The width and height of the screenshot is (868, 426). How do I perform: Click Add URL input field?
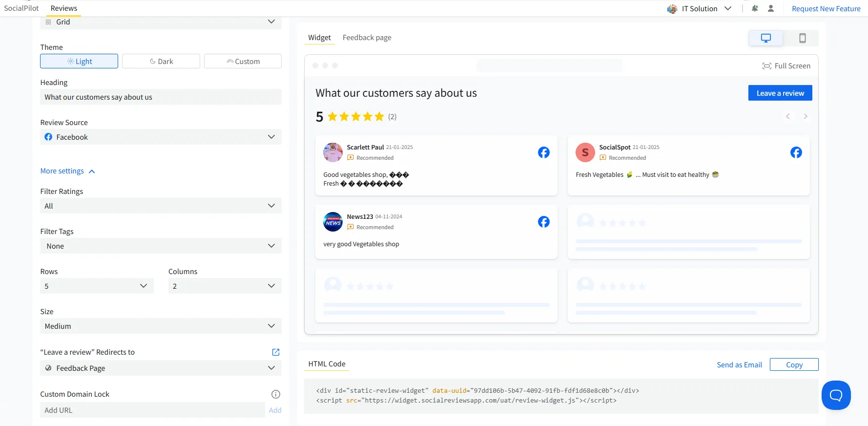coord(152,410)
